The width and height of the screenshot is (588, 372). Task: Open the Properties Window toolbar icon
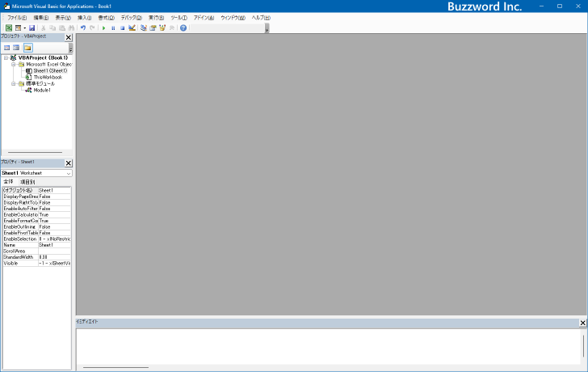153,27
